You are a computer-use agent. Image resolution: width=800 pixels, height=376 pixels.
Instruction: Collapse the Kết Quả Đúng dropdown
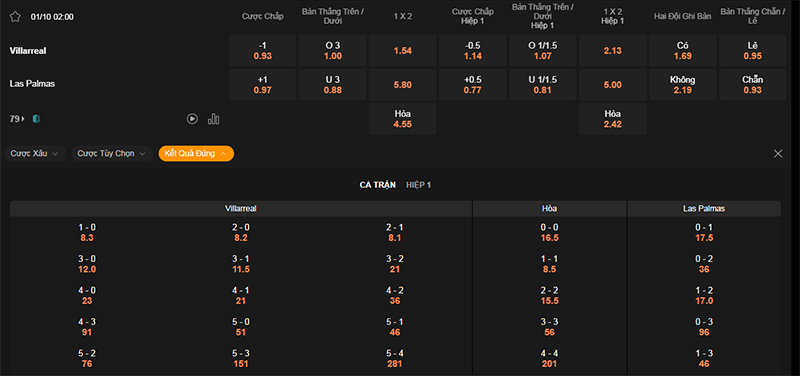click(196, 154)
